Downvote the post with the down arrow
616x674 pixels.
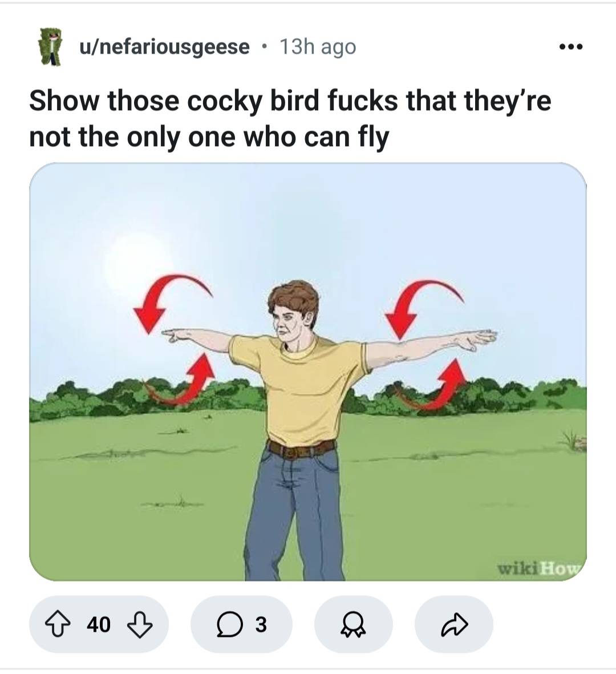(139, 624)
